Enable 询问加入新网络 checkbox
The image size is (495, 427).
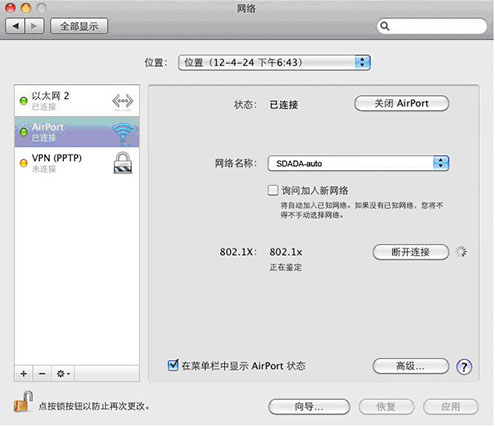pos(273,190)
